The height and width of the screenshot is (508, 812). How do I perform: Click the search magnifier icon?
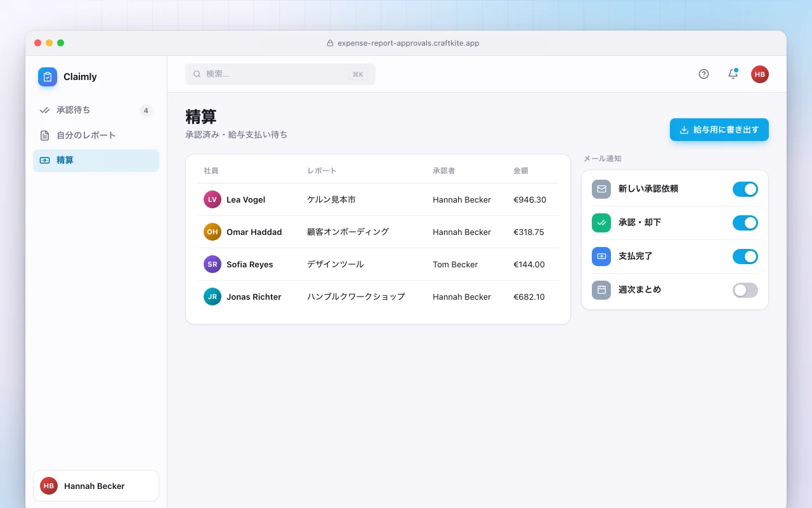point(197,74)
